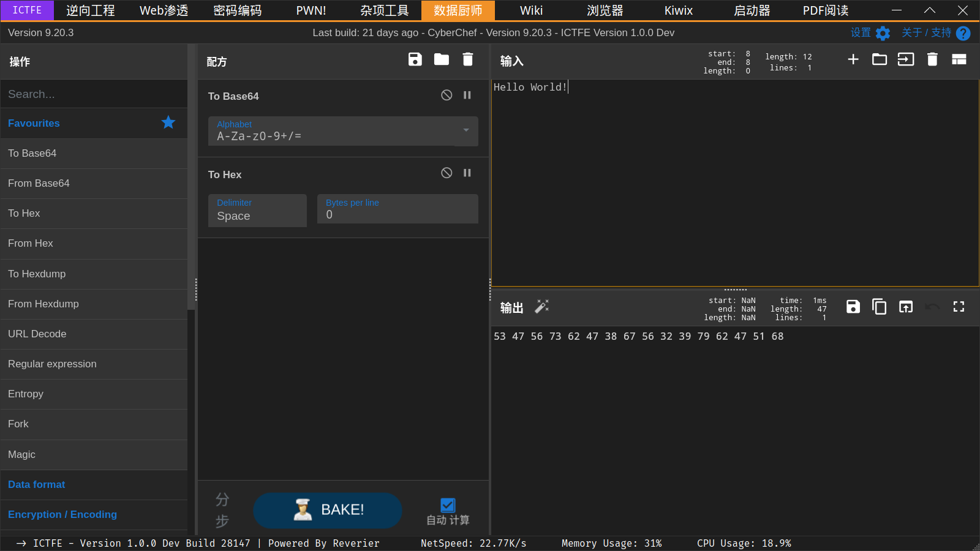980x551 pixels.
Task: Select Fork operation
Action: [x=94, y=424]
